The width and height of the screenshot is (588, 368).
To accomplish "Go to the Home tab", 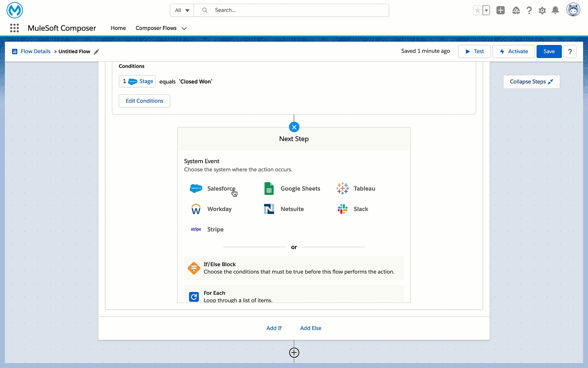I will (x=118, y=28).
